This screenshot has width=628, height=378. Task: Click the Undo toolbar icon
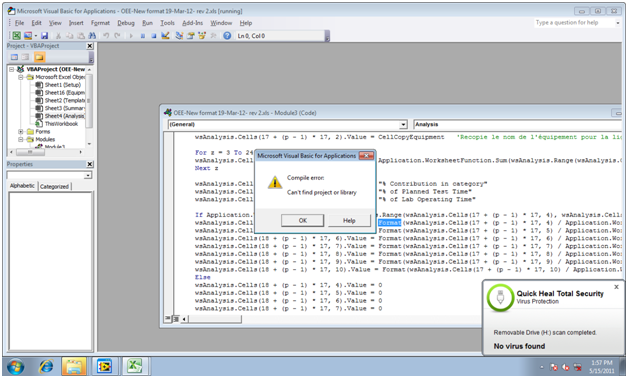106,36
